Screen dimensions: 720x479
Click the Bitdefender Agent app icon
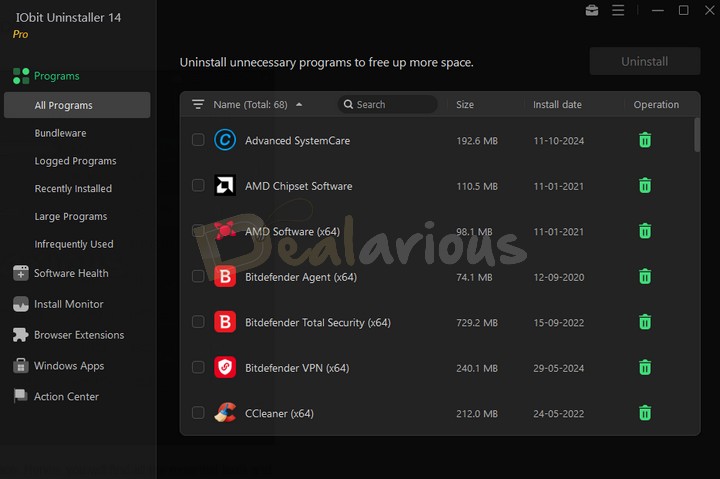(x=225, y=276)
